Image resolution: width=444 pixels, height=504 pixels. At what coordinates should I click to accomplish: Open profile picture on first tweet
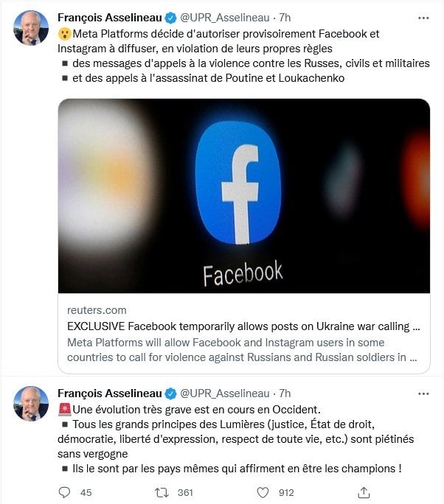pos(31,28)
